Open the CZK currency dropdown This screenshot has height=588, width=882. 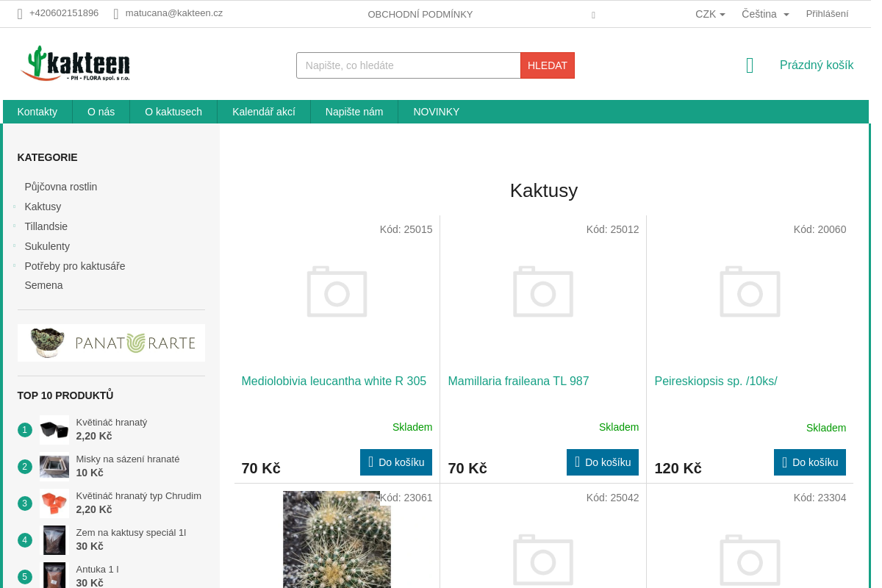point(710,14)
